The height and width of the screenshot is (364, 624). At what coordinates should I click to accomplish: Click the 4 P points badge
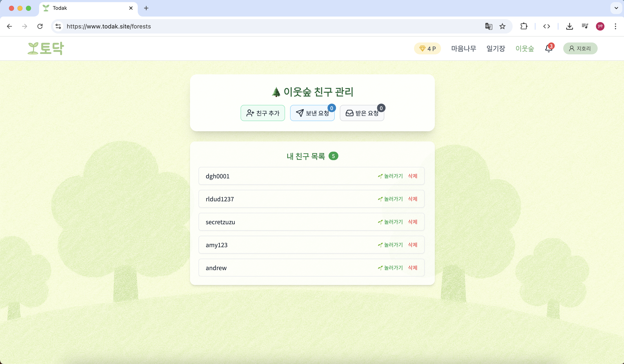(427, 48)
